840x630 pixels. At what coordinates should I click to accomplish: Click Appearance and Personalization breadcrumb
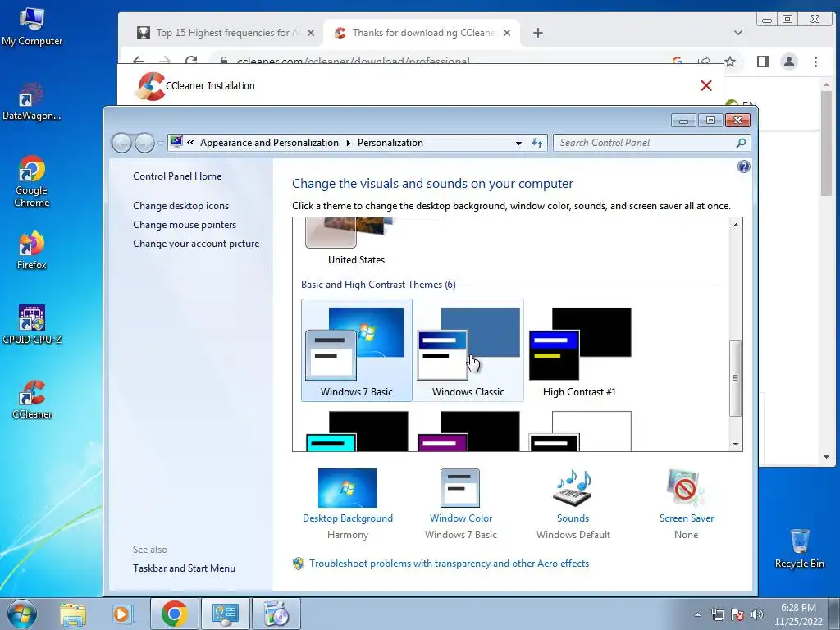point(269,143)
